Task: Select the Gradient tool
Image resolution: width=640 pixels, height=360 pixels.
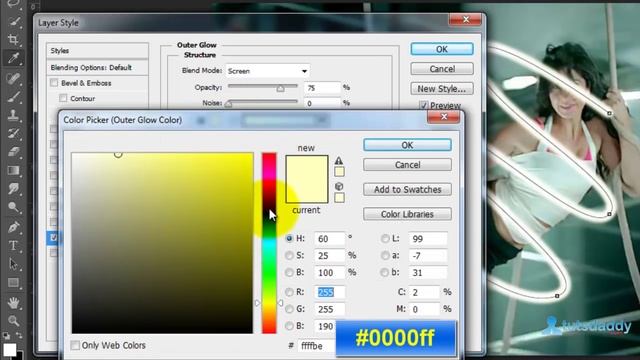Action: click(13, 170)
